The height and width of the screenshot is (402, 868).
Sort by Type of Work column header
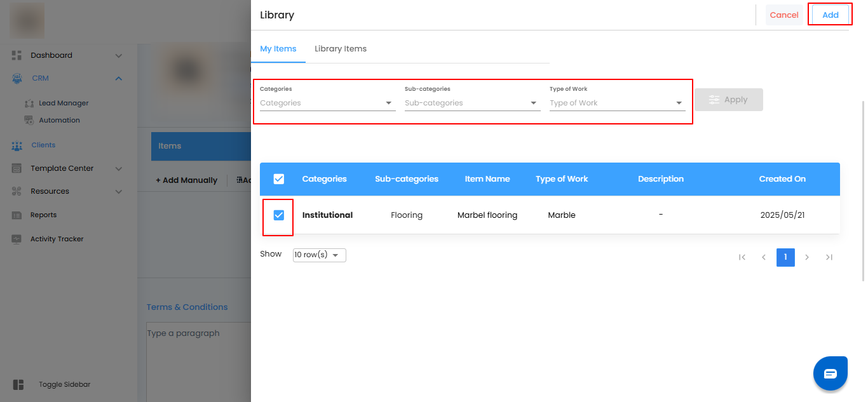coord(562,179)
